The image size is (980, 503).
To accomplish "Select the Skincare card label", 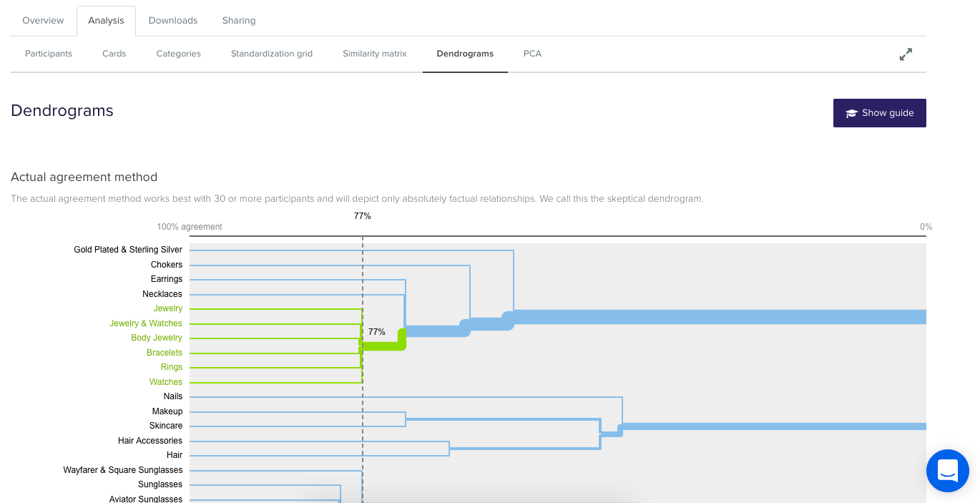I will click(166, 426).
